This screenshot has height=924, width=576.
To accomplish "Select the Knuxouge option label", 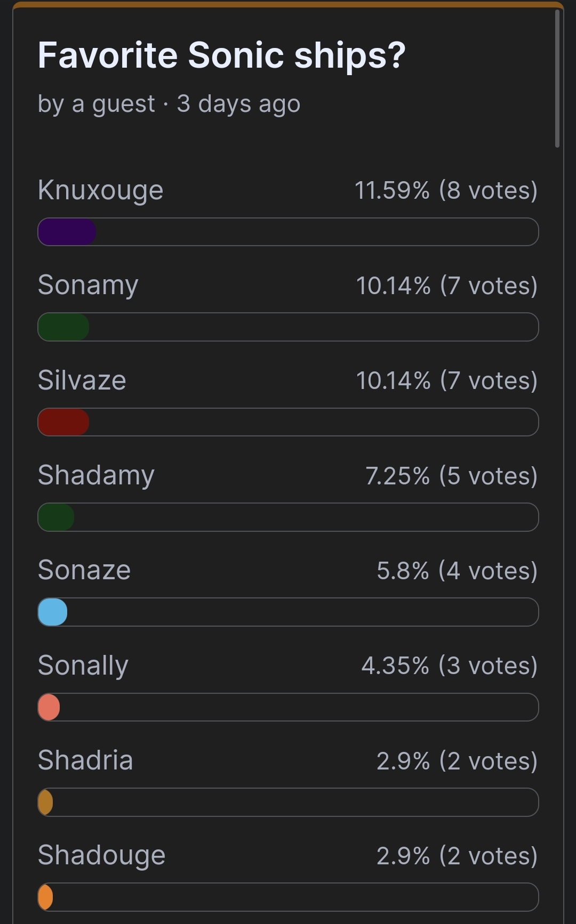I will point(101,190).
